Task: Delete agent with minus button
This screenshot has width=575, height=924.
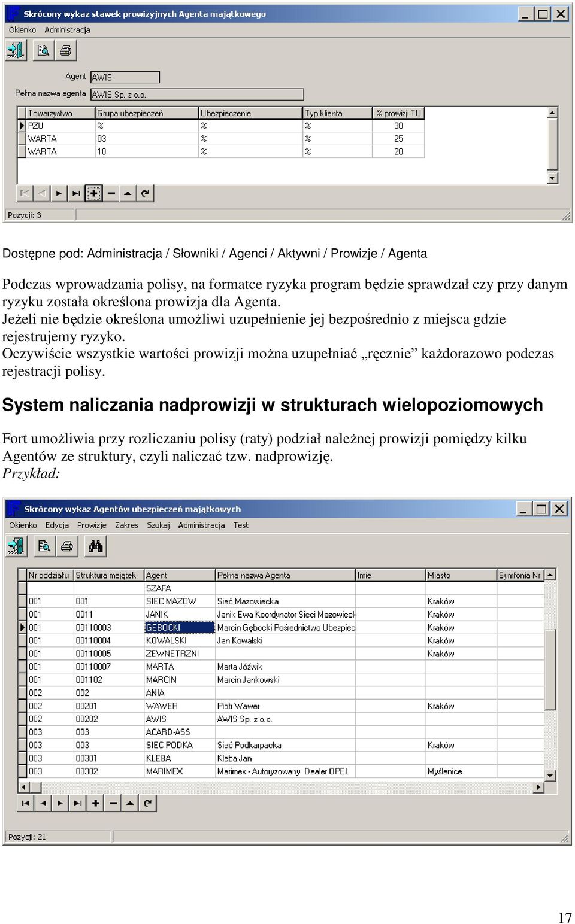Action: [113, 803]
